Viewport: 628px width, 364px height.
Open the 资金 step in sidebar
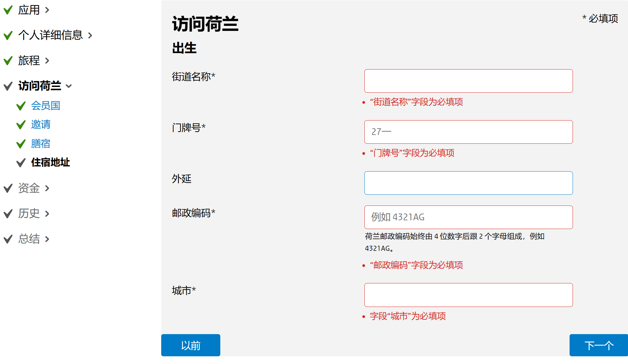pyautogui.click(x=29, y=188)
